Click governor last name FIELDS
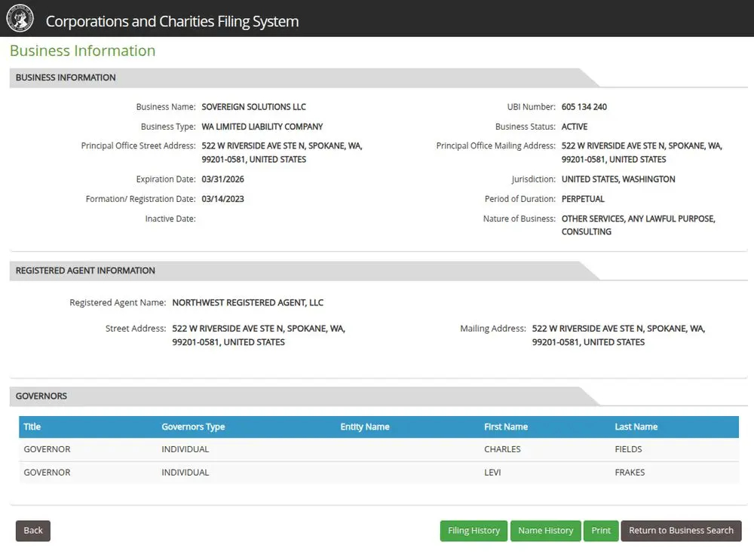The height and width of the screenshot is (560, 754). point(628,449)
